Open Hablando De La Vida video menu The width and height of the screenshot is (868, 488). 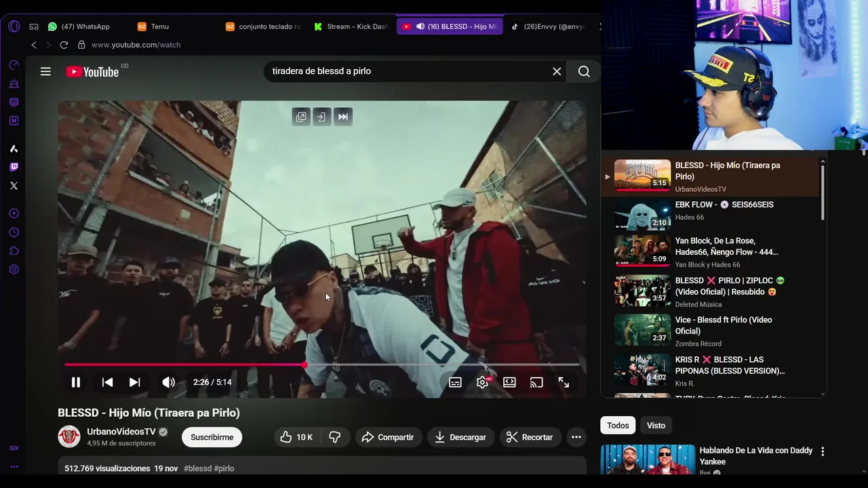823,451
